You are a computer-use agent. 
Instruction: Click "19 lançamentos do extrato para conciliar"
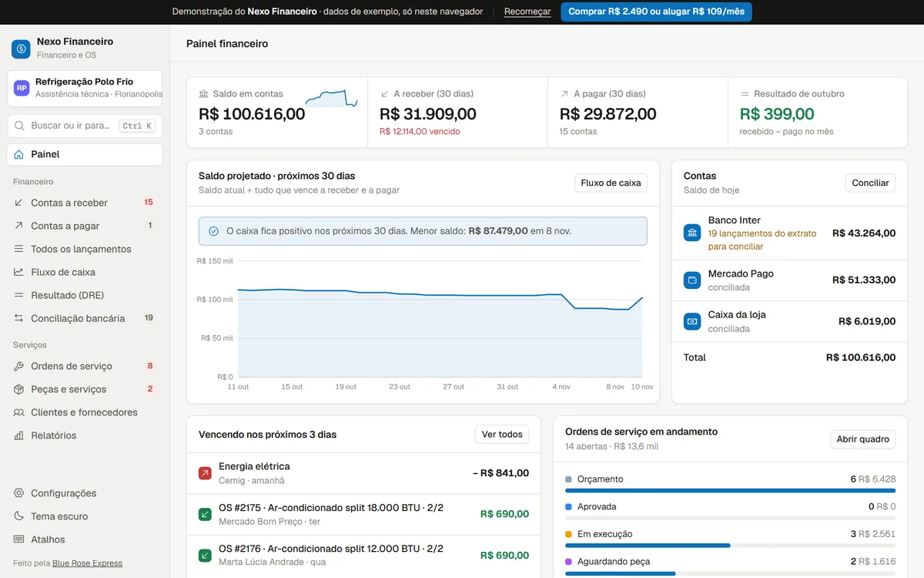762,240
